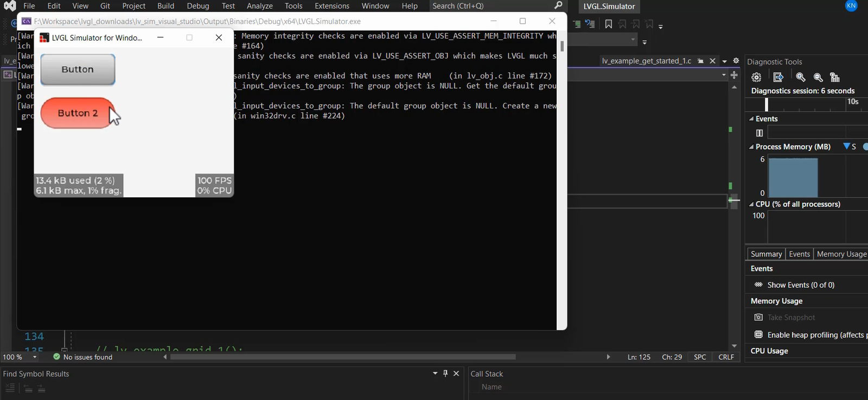This screenshot has width=868, height=400.
Task: Close the Find Symbol Results panel
Action: [456, 373]
